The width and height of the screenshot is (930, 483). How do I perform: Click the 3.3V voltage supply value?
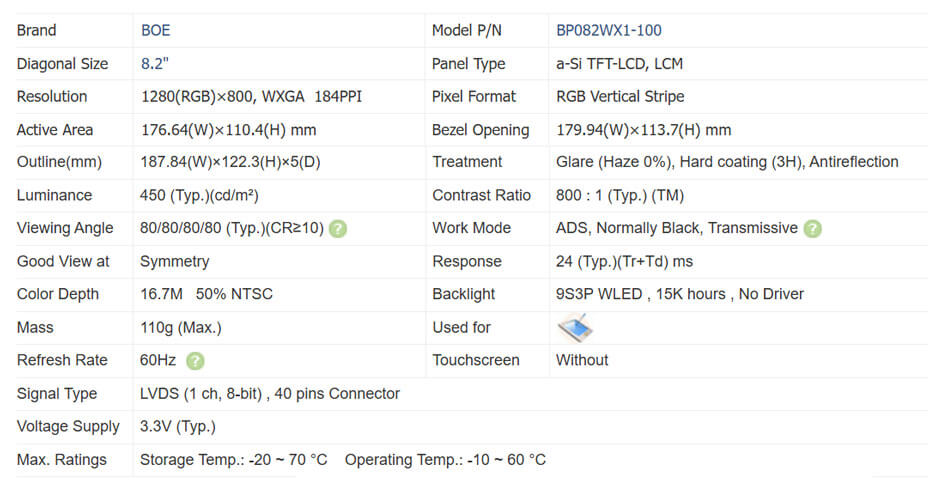[178, 427]
